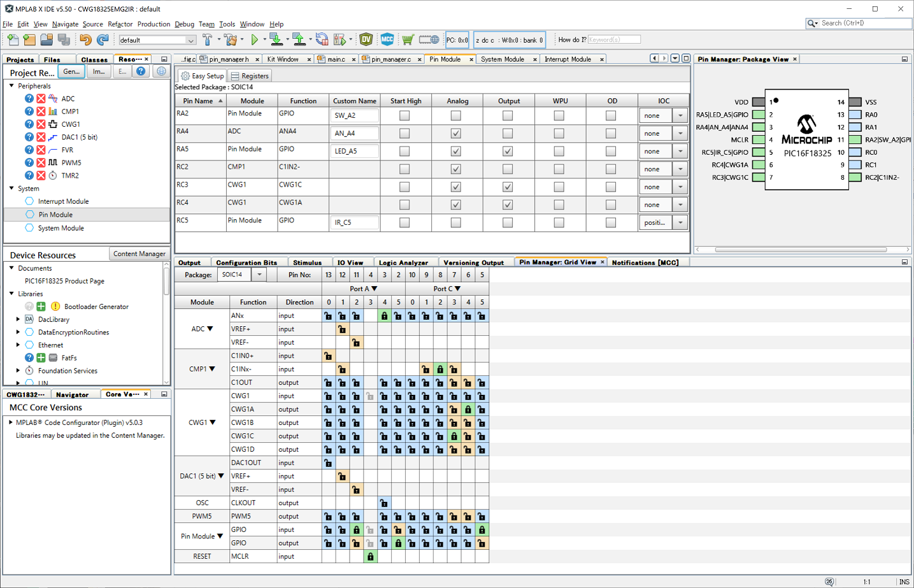Viewport: 914px width, 588px height.
Task: Open IOC dropdown for RA2 row
Action: [x=680, y=115]
